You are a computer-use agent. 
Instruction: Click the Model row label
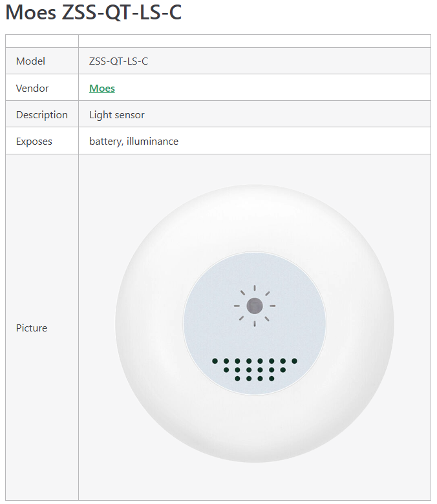30,61
